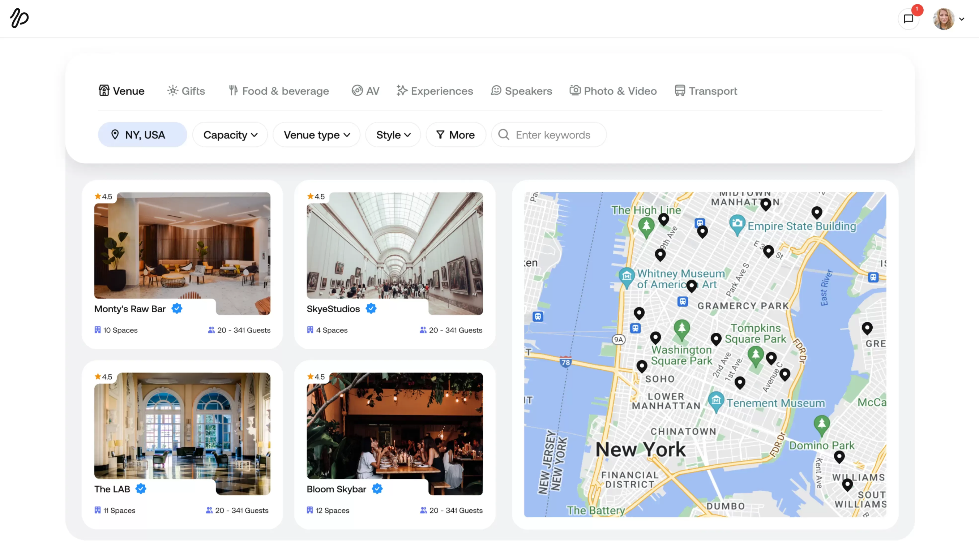Open the messages notification icon
This screenshot has width=979, height=560.
909,18
